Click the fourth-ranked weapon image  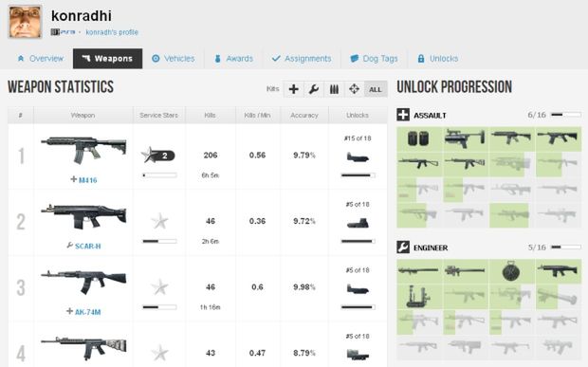(x=83, y=348)
